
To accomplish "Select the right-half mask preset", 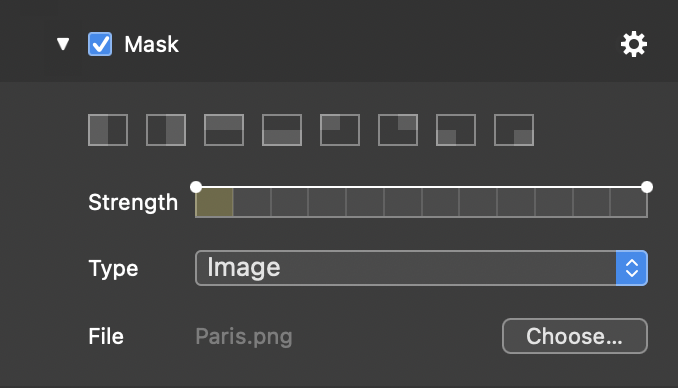I will tap(166, 130).
